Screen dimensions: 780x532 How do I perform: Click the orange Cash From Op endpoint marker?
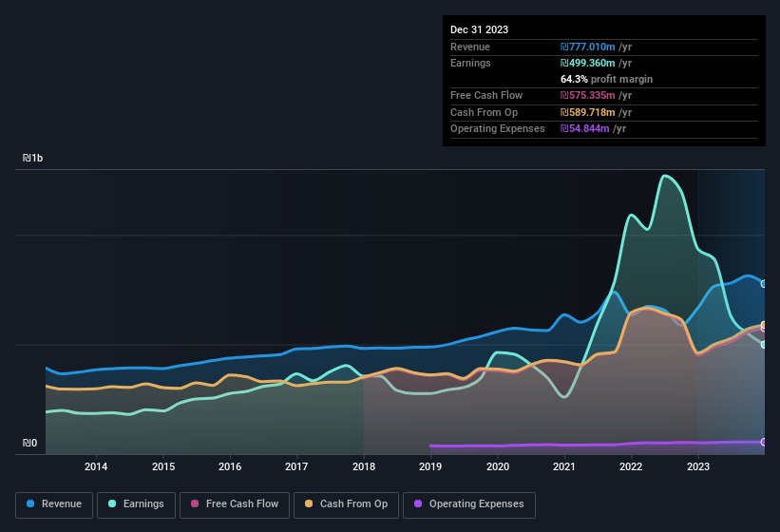(x=764, y=326)
